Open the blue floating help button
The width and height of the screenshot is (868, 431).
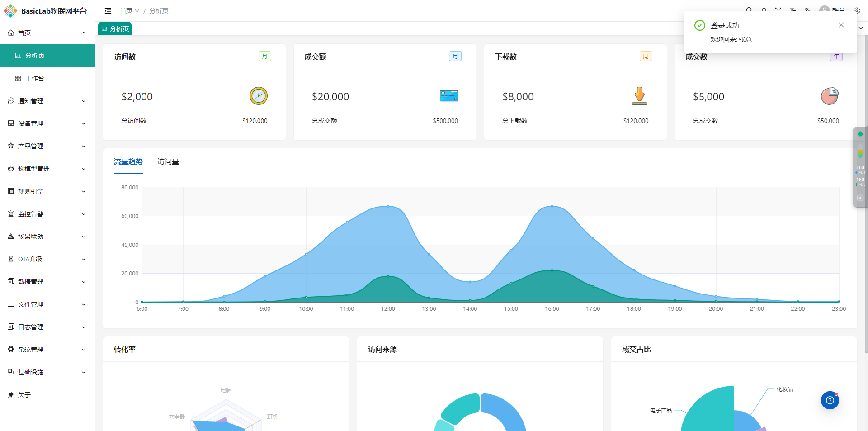[830, 400]
